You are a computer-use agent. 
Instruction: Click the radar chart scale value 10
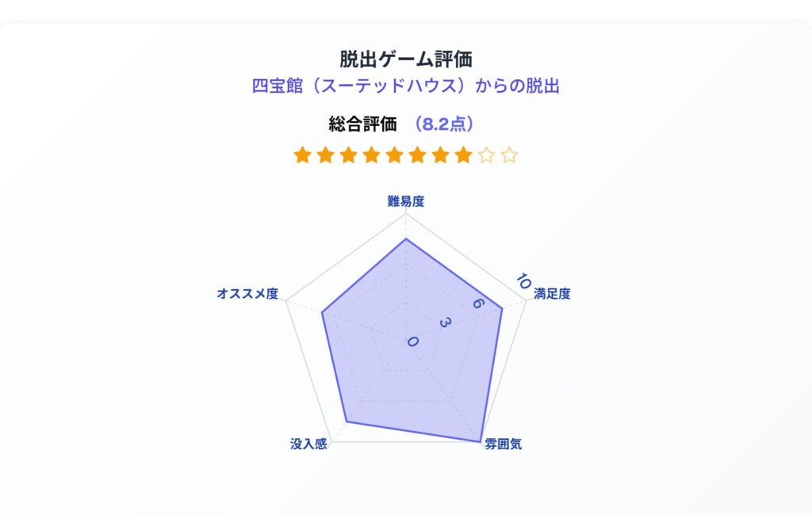[523, 281]
